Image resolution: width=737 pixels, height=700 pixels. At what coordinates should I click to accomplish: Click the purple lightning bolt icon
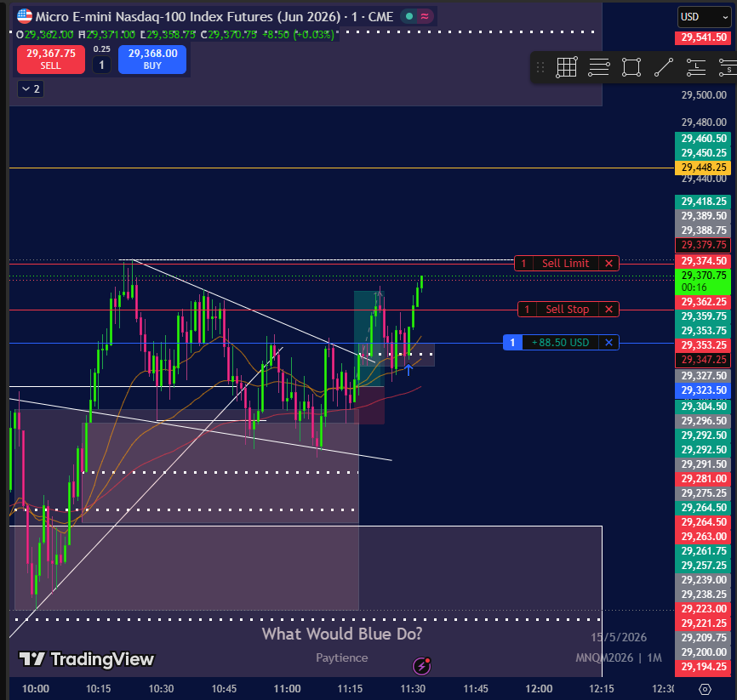[x=421, y=666]
